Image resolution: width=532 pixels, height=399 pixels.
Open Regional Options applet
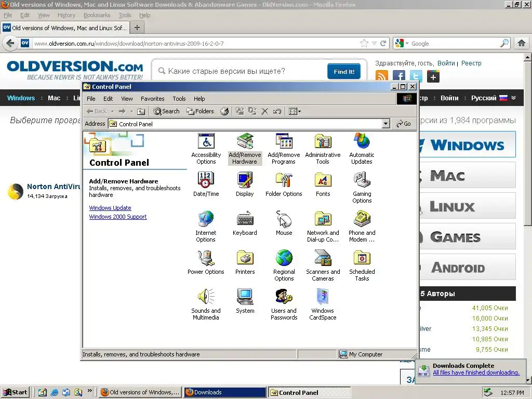tap(284, 265)
